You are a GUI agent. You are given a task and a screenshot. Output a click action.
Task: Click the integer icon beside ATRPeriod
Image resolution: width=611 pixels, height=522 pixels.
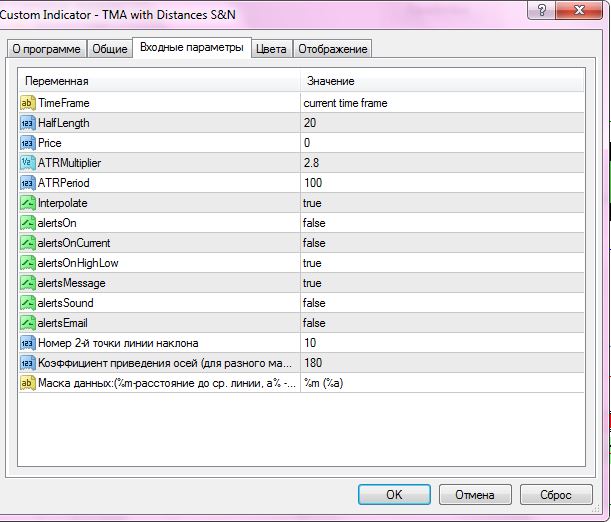pyautogui.click(x=27, y=183)
